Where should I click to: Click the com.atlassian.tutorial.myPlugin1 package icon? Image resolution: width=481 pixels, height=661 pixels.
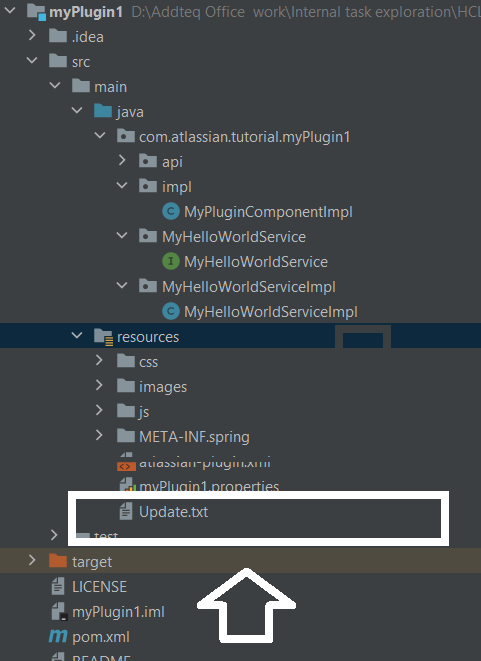click(x=126, y=136)
